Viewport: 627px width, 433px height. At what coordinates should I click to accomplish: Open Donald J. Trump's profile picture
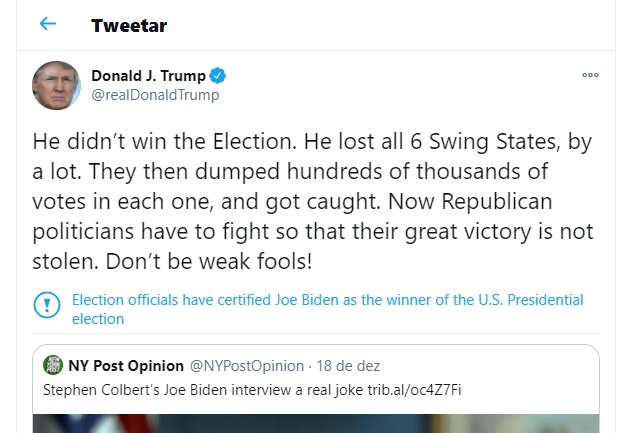[56, 85]
